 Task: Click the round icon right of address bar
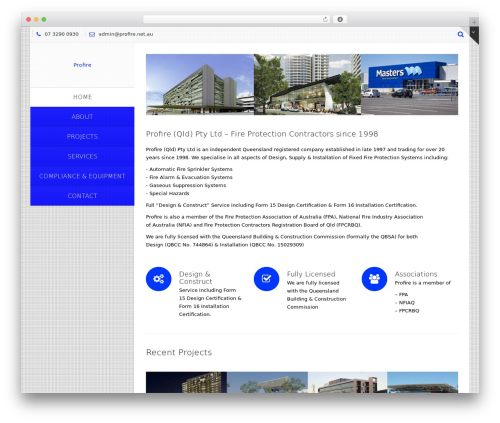pos(340,20)
